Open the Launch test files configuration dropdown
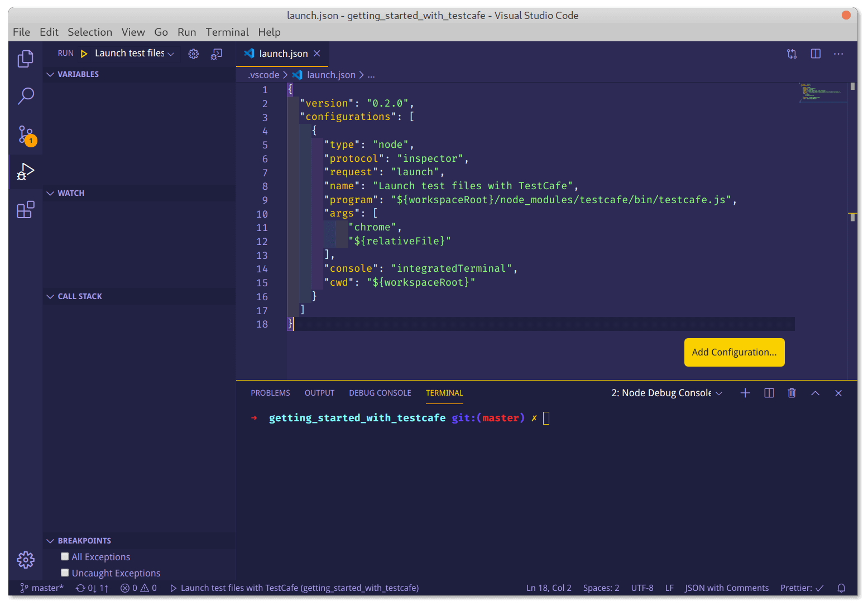Viewport: 868px width, 606px height. (x=135, y=53)
